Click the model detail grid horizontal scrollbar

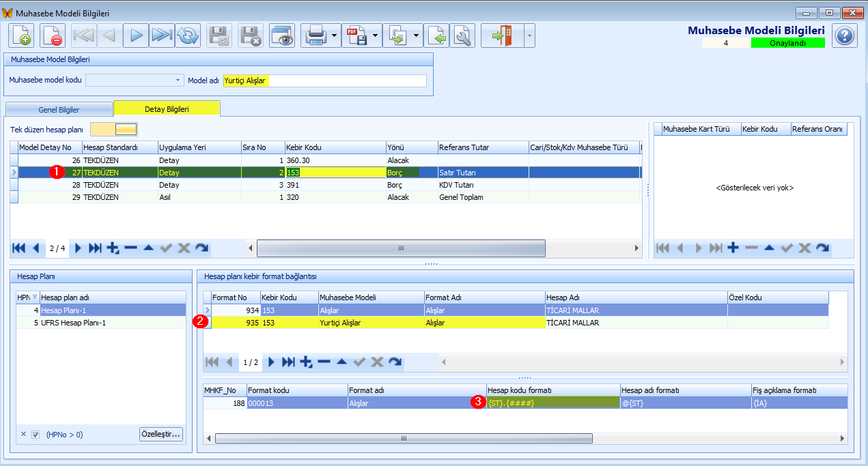[x=401, y=248]
